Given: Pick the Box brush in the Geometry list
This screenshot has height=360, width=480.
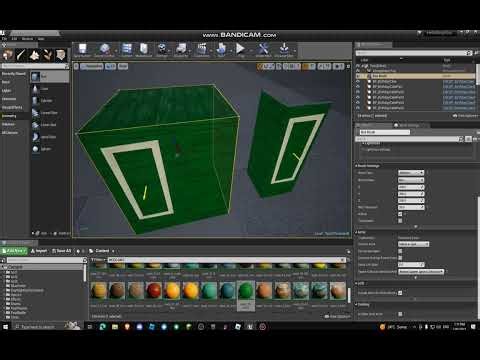Looking at the screenshot, I should pyautogui.click(x=50, y=77).
